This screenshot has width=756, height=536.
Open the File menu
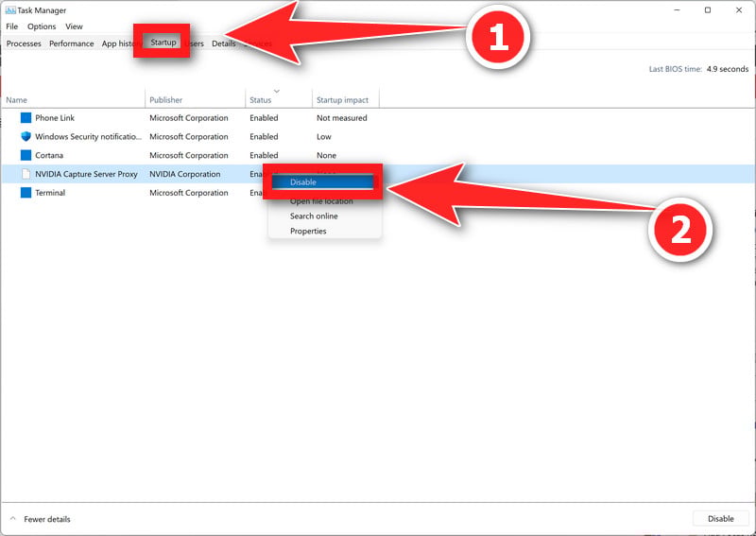12,26
